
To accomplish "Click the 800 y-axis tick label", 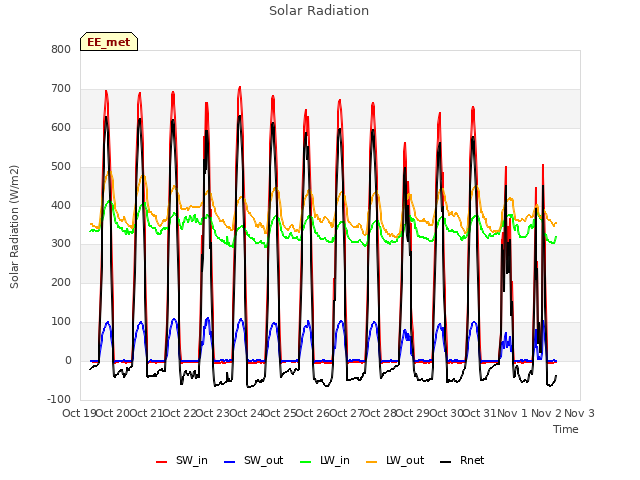I will click(x=61, y=49).
